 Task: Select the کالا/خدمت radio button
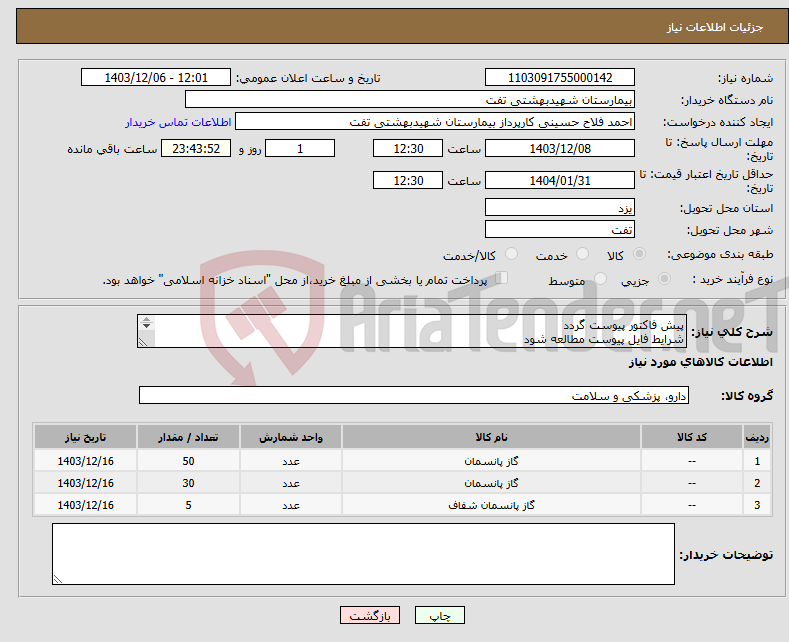pyautogui.click(x=511, y=254)
